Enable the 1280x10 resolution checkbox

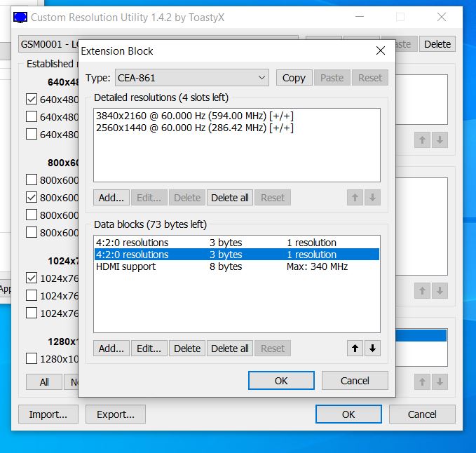tap(32, 359)
